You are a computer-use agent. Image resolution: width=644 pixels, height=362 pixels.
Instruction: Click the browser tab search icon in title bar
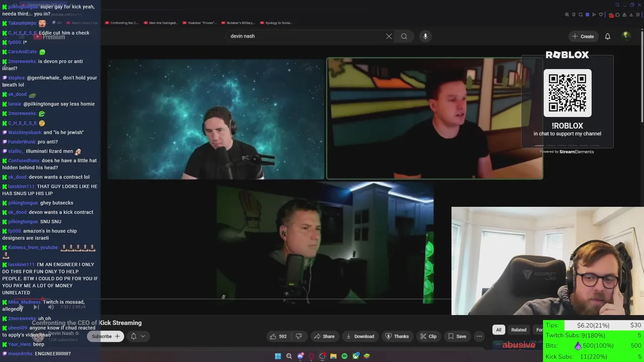617,5
